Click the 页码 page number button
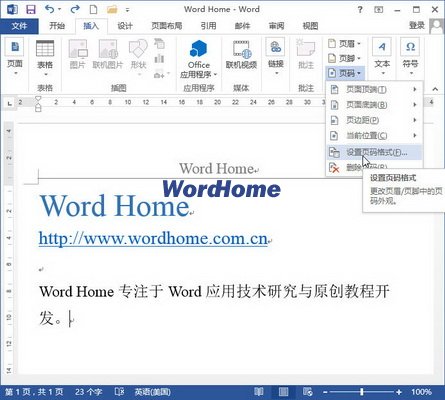This screenshot has width=445, height=400. click(x=345, y=73)
